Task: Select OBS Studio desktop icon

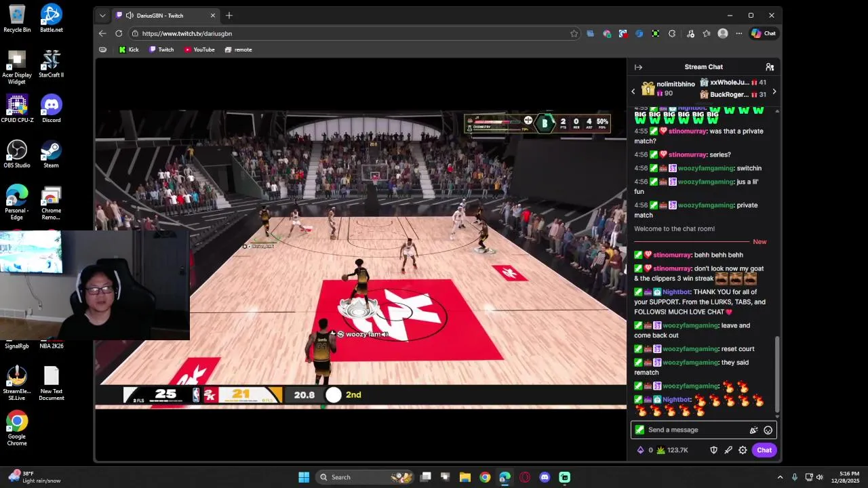Action: pos(17,154)
